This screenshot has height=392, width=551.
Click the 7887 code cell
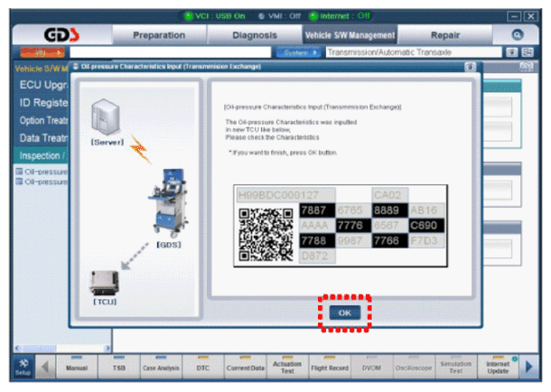(317, 210)
